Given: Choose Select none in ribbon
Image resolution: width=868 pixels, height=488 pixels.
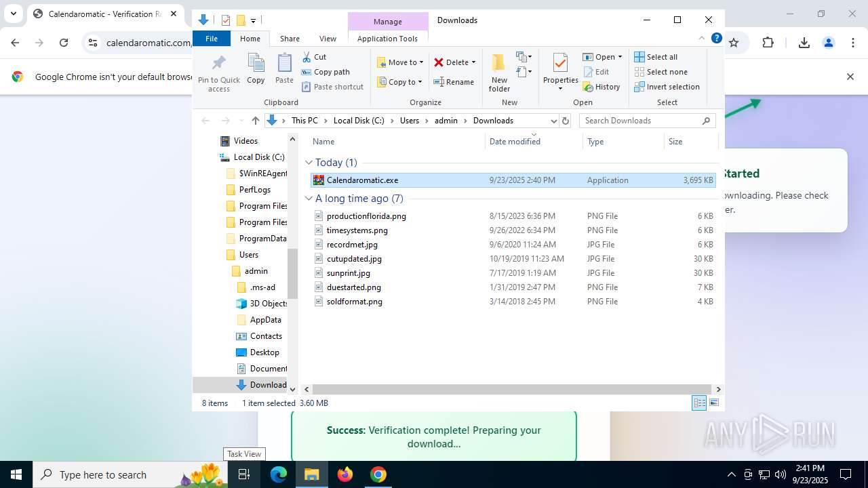Looking at the screenshot, I should coord(661,72).
